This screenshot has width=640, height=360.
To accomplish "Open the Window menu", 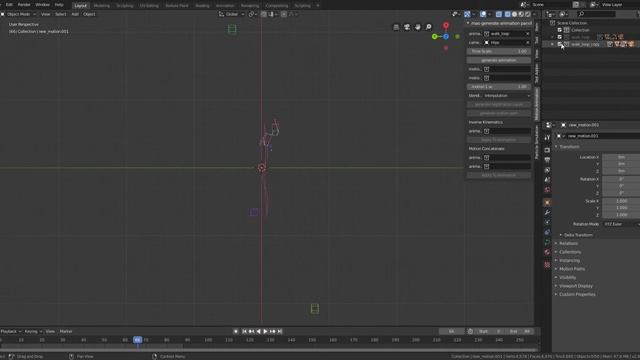I will tap(42, 4).
